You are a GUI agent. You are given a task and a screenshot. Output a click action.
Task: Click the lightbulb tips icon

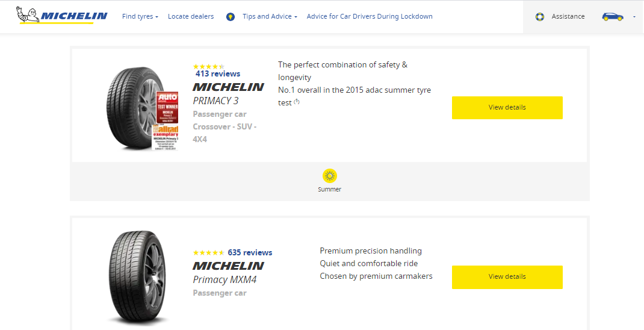231,17
